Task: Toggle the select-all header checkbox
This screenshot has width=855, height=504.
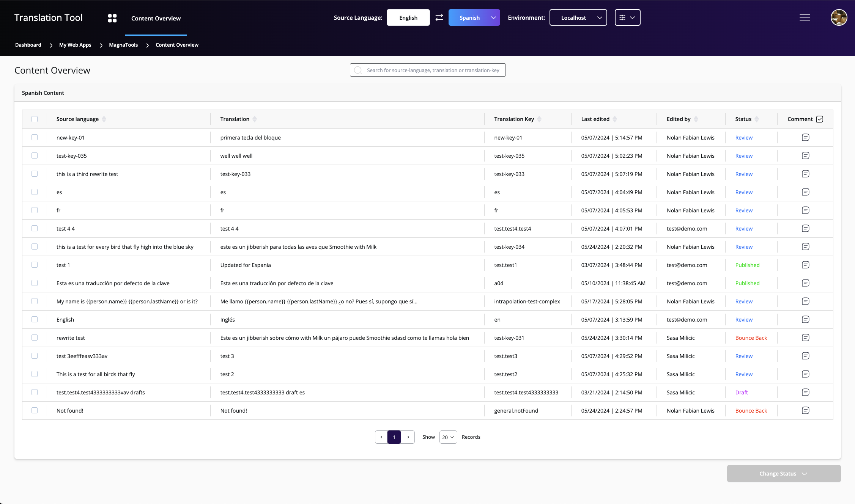Action: click(x=35, y=119)
